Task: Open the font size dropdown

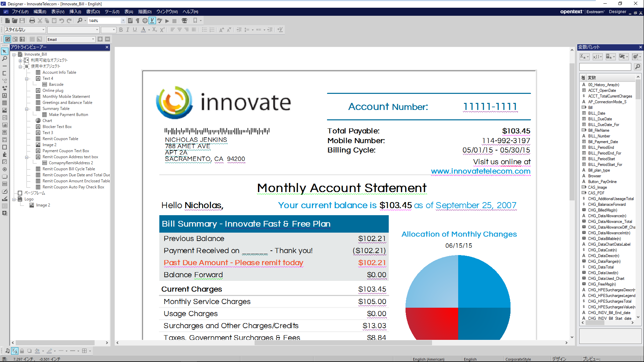Action: tap(114, 30)
